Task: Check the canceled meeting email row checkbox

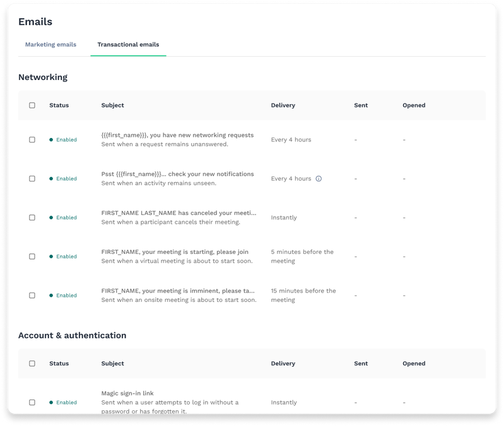Action: [32, 218]
